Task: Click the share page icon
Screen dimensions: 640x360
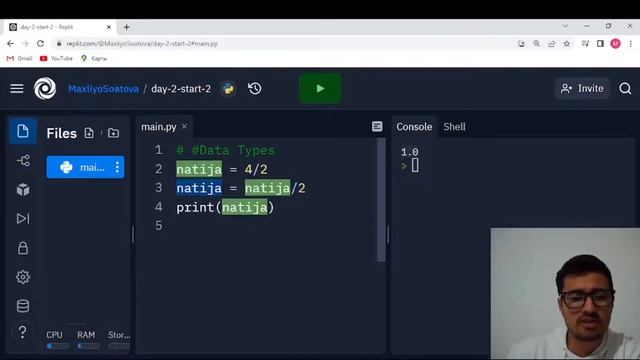Action: pos(551,43)
